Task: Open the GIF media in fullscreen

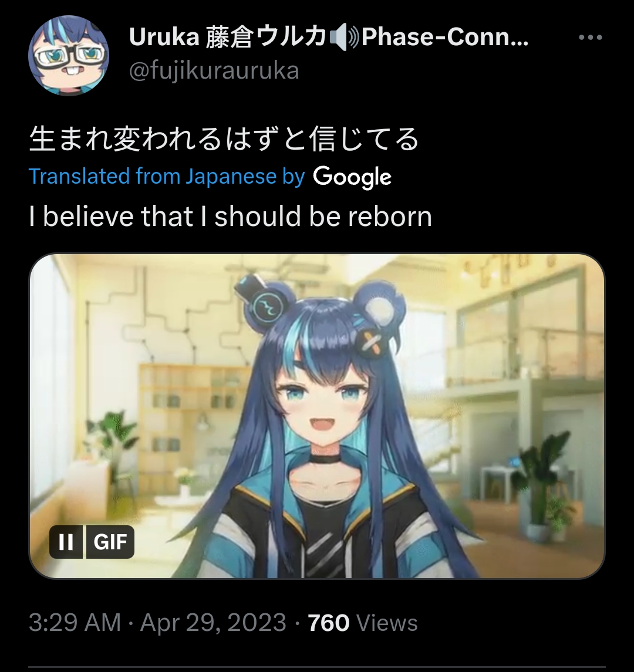Action: (x=317, y=416)
